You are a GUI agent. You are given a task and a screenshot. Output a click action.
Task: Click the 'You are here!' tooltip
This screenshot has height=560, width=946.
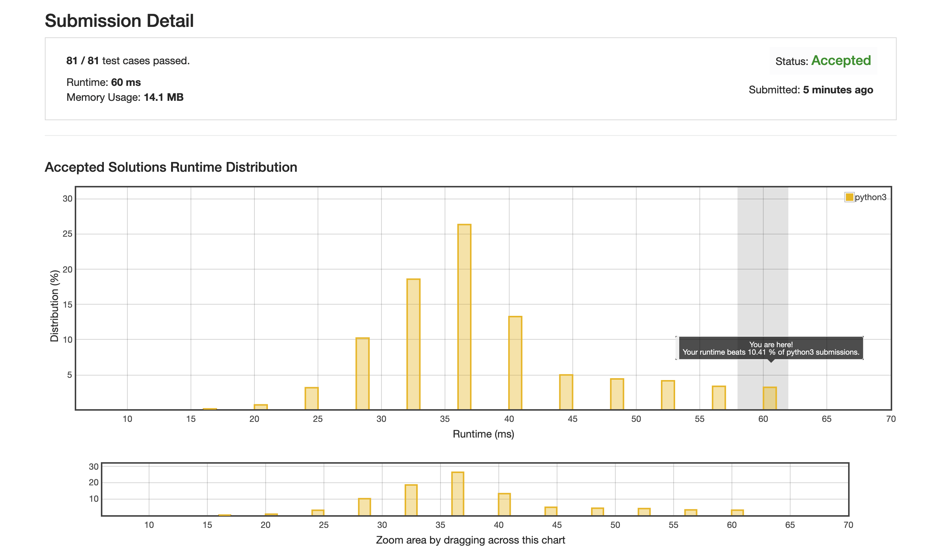(771, 348)
